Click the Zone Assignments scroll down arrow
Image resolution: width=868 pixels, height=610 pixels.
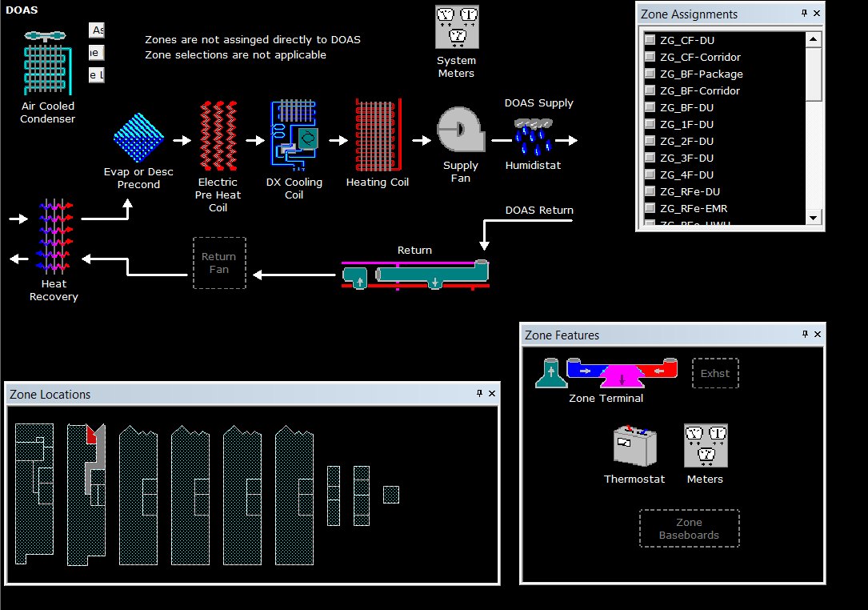813,218
